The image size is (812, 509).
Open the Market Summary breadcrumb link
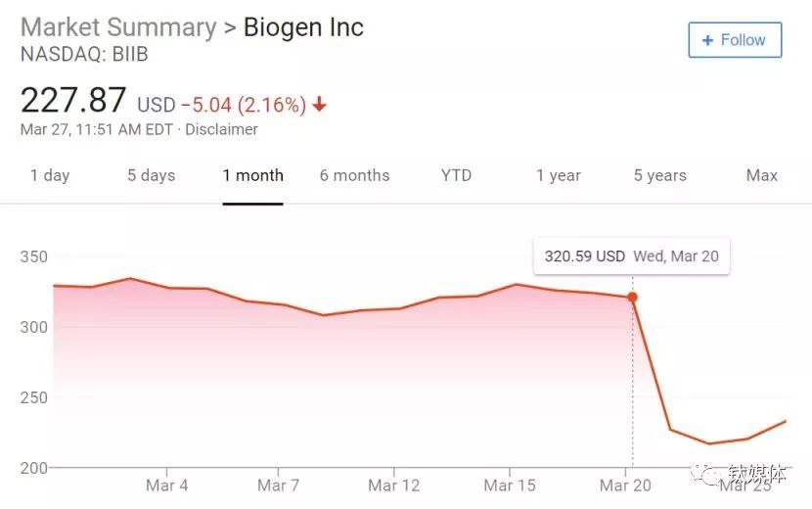[x=118, y=27]
